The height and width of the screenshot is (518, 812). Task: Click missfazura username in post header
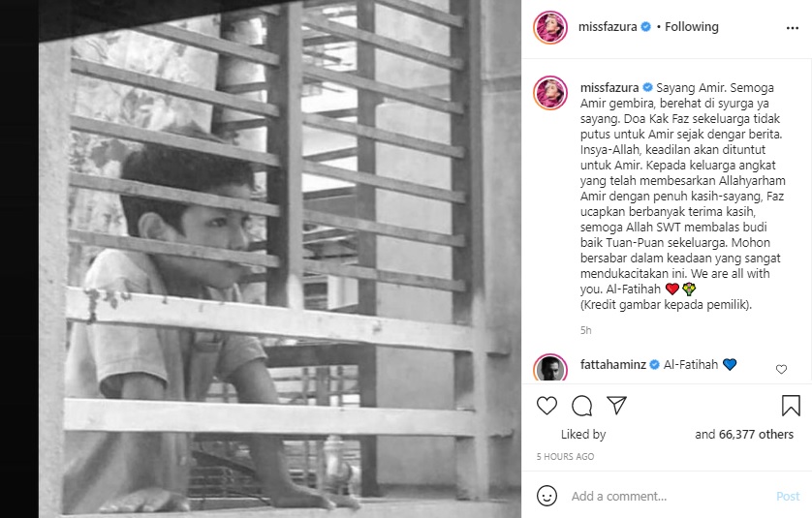point(608,27)
